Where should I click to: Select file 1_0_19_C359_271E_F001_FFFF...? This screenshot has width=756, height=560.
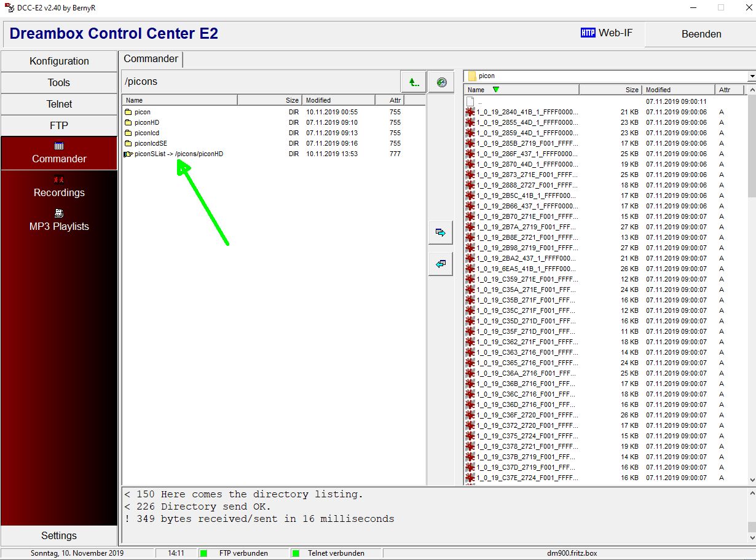[x=527, y=279]
